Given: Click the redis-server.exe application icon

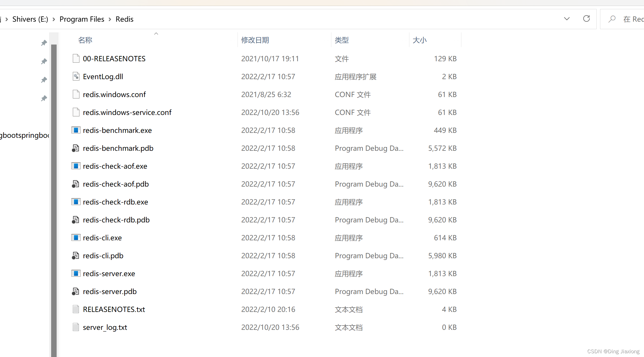Looking at the screenshot, I should (x=76, y=273).
